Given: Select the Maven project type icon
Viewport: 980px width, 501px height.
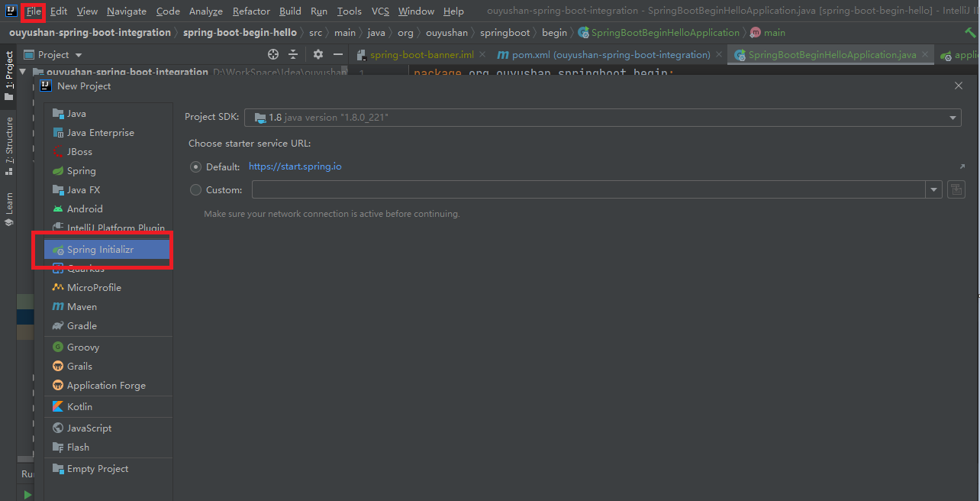Looking at the screenshot, I should (x=60, y=306).
